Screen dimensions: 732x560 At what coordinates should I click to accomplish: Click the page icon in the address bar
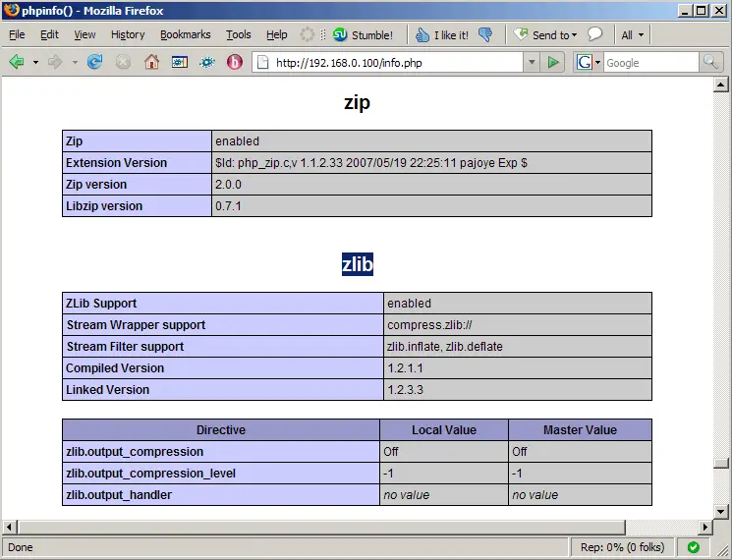262,62
